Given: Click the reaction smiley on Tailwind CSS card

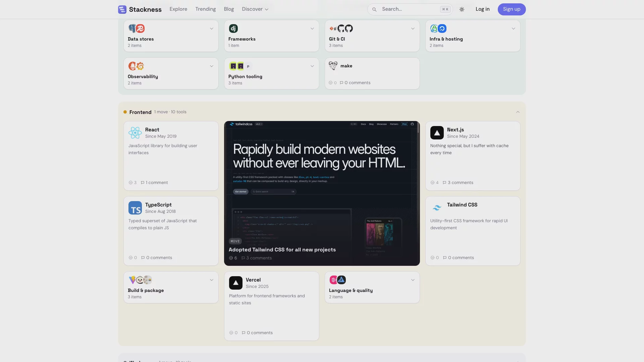Looking at the screenshot, I should [x=432, y=258].
